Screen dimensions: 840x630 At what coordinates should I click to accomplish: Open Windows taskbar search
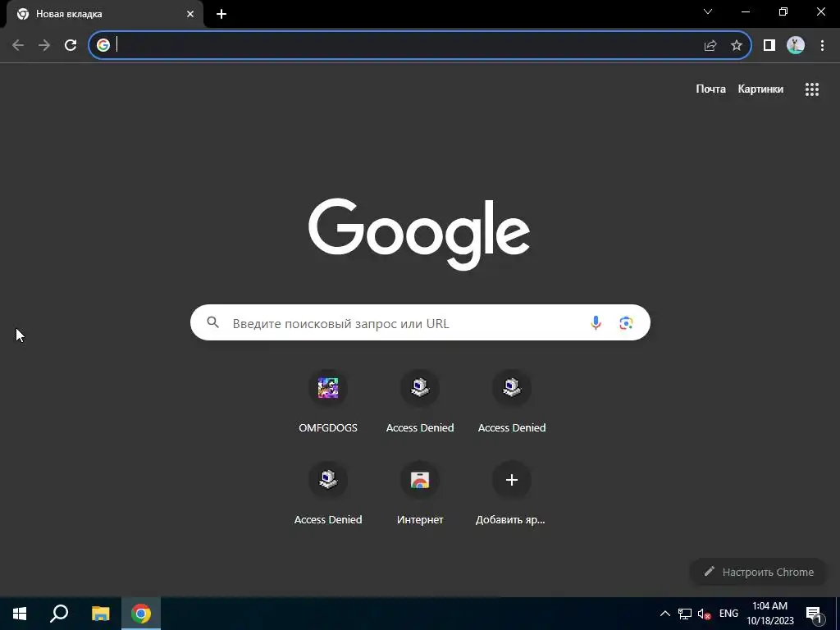point(59,614)
